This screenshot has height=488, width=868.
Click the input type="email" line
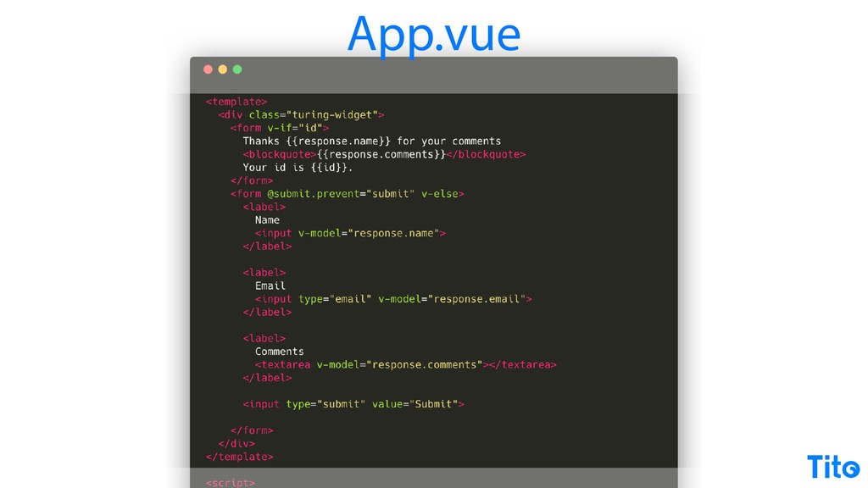coord(393,299)
